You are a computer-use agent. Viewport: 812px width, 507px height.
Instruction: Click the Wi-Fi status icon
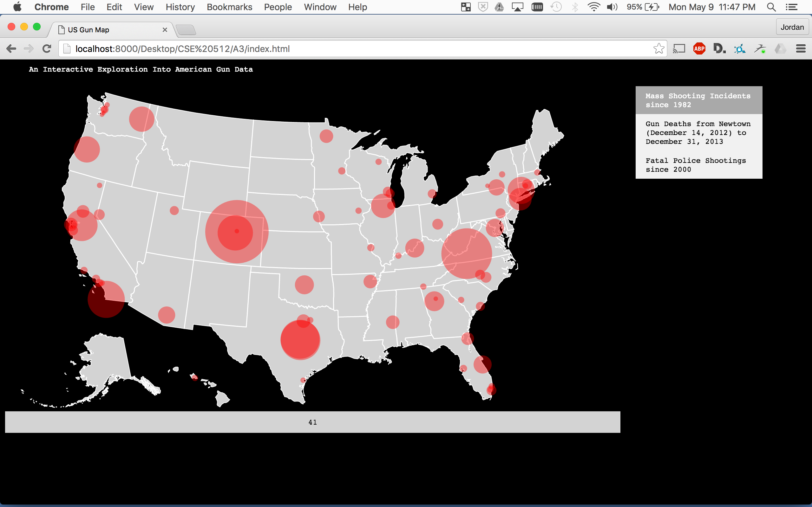(x=593, y=7)
